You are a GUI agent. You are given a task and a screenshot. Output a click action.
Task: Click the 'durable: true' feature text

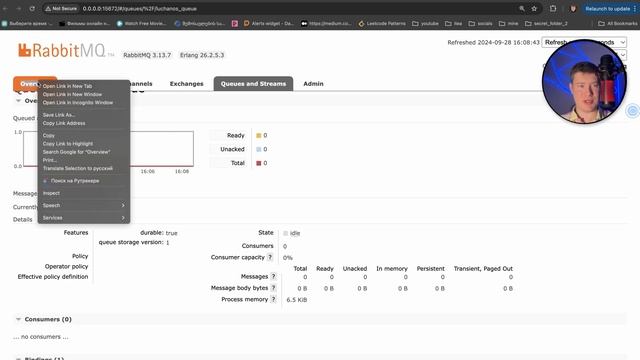click(x=159, y=233)
